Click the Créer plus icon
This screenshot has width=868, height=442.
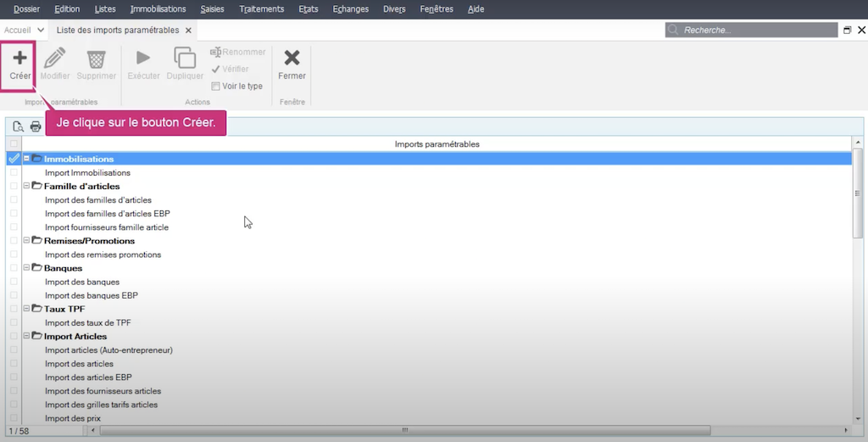tap(20, 58)
